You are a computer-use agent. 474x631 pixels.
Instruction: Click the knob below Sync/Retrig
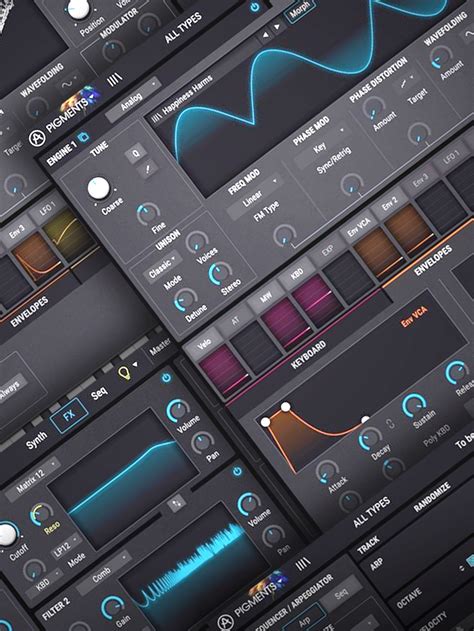tap(351, 184)
